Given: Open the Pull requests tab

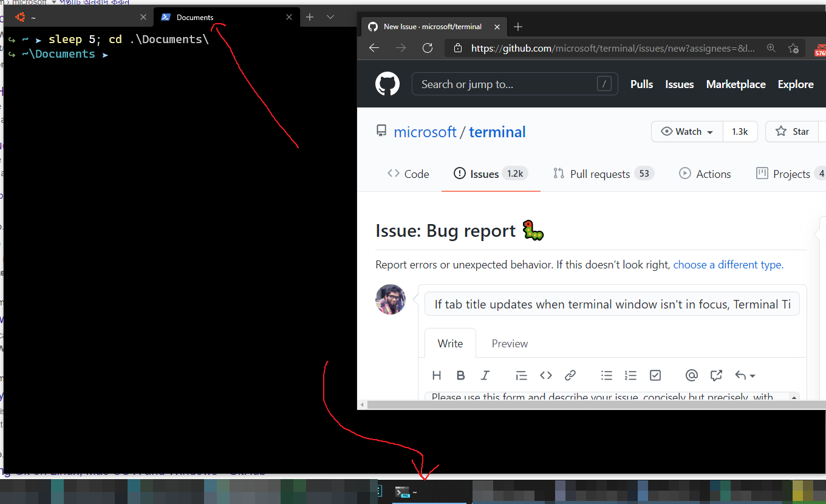Looking at the screenshot, I should (604, 174).
